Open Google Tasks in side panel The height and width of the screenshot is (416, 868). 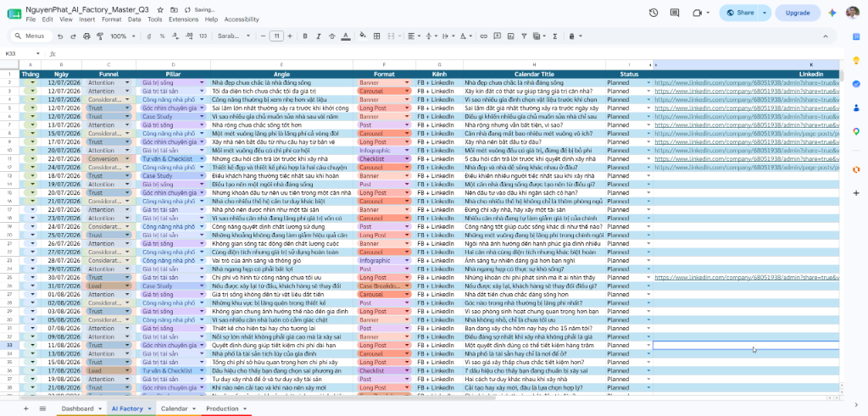856,84
